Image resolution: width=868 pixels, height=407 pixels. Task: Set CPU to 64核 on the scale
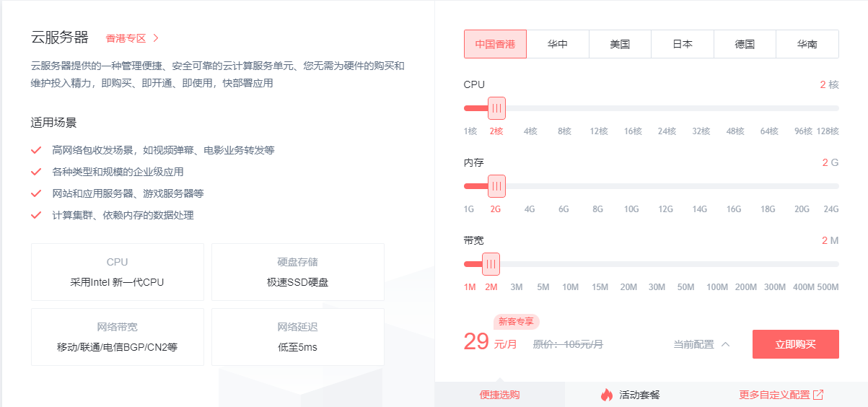[x=769, y=131]
